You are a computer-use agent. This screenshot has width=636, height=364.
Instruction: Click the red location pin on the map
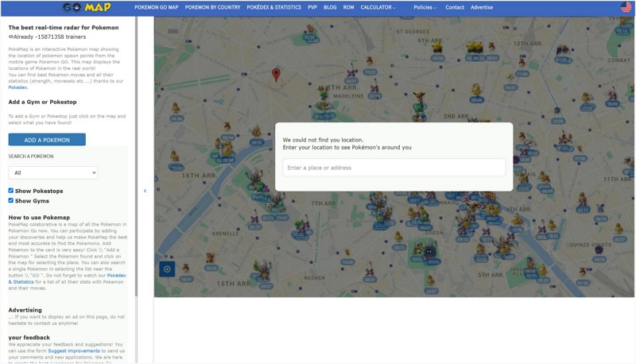click(x=276, y=75)
